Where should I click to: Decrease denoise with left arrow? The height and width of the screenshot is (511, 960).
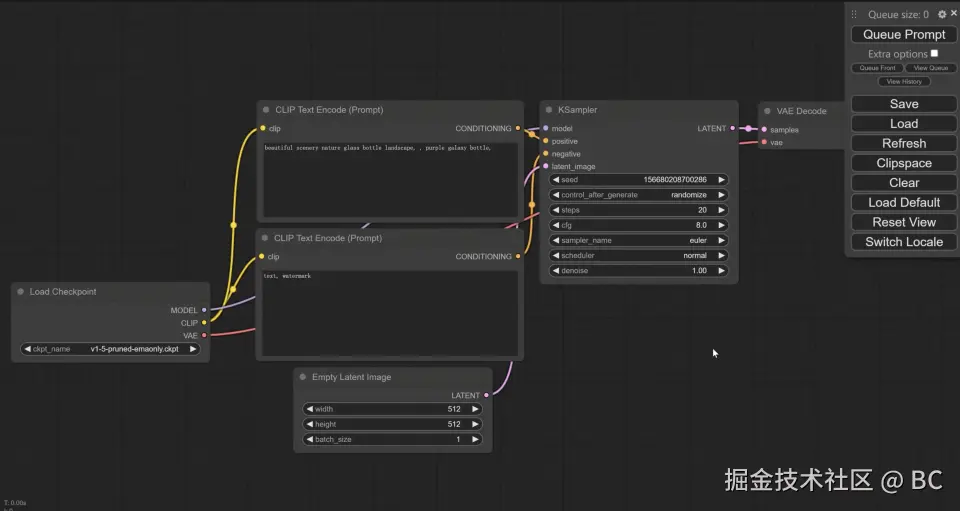click(x=555, y=270)
